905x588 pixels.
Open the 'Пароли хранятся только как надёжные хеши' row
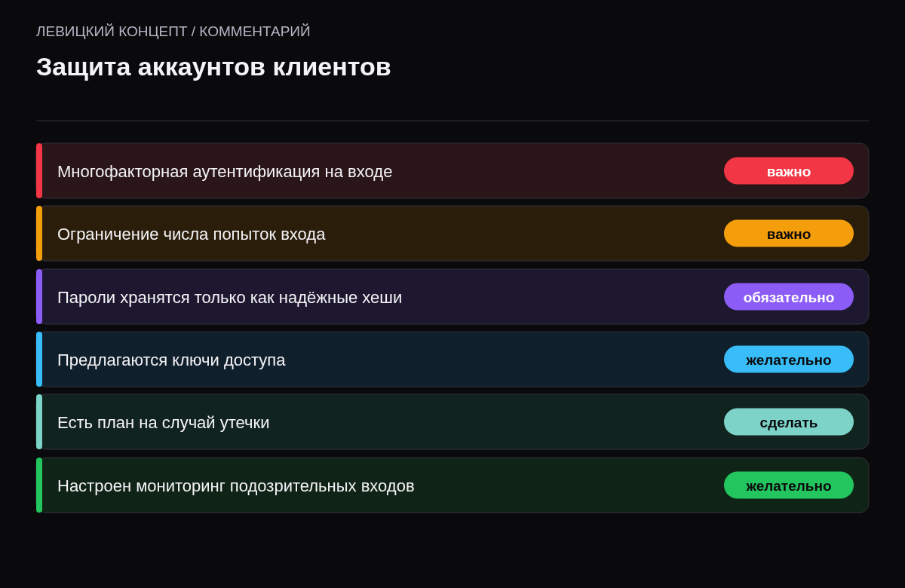coord(452,297)
